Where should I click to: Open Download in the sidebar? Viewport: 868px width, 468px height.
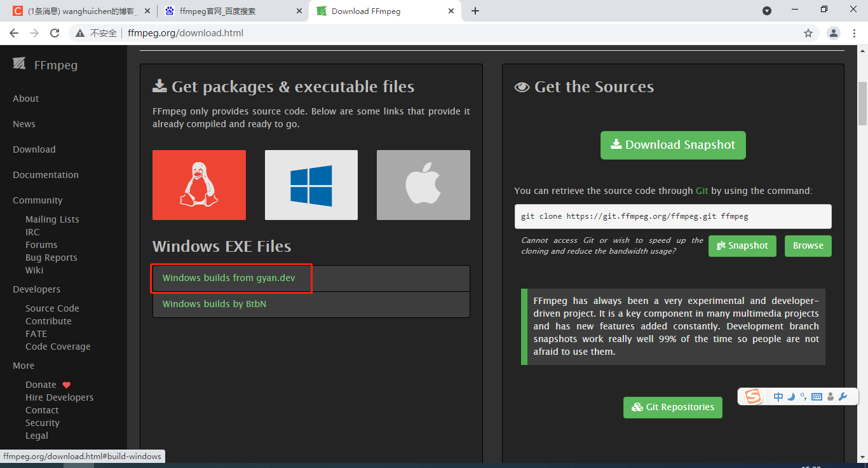click(34, 149)
